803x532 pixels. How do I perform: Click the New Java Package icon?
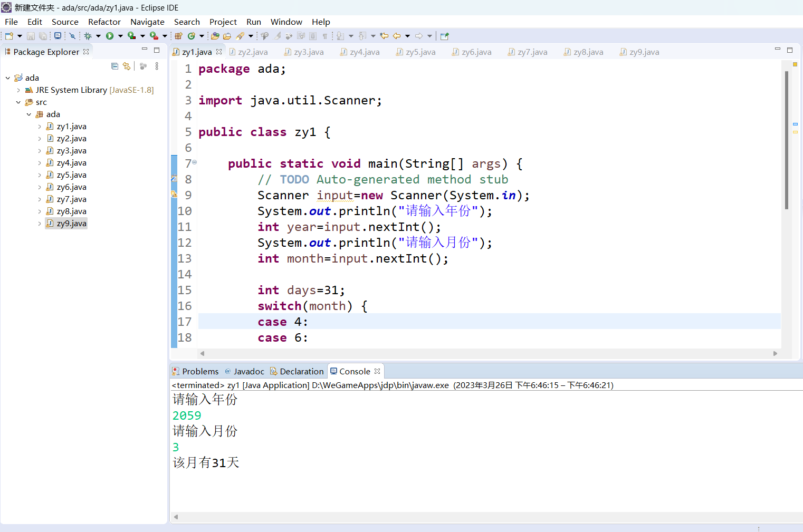tap(178, 36)
